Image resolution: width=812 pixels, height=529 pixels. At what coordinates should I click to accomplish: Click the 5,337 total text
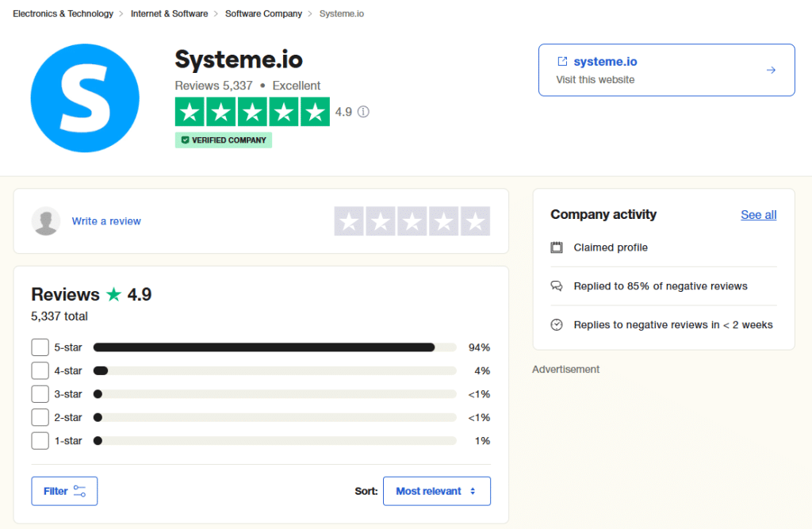click(x=59, y=316)
